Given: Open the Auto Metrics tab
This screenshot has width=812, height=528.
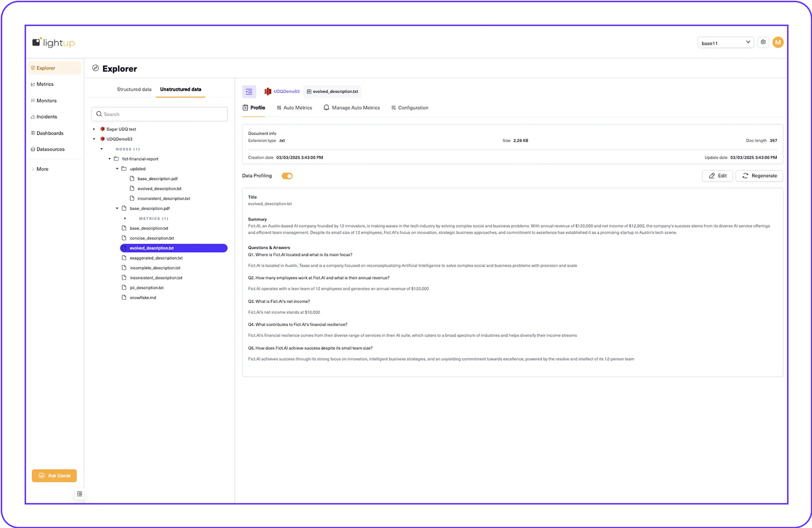Looking at the screenshot, I should coord(294,107).
